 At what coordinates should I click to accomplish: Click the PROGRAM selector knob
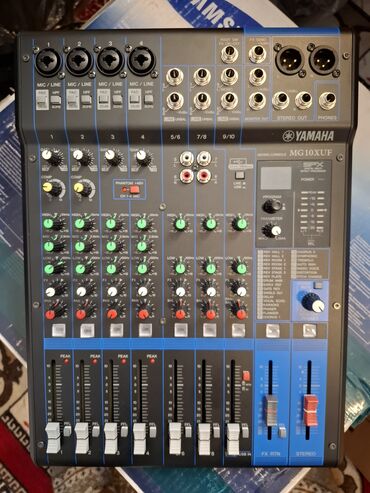270,206
